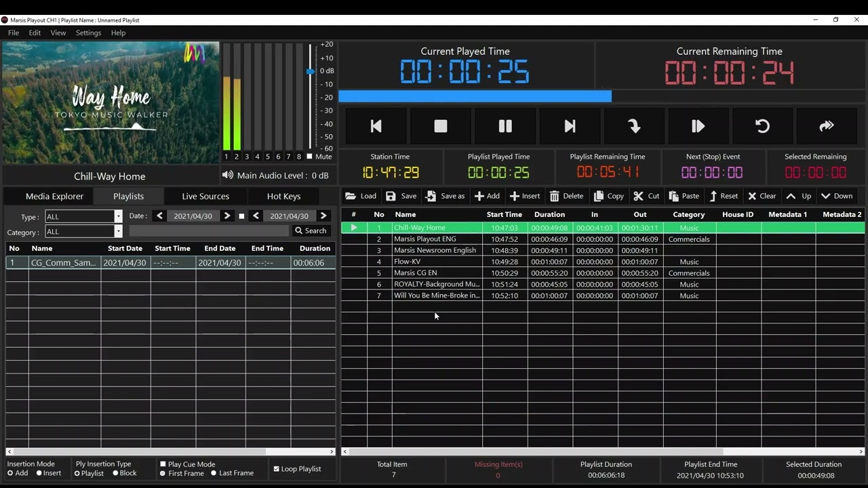Toggle the Mute checkbox
This screenshot has width=868, height=488.
(309, 157)
